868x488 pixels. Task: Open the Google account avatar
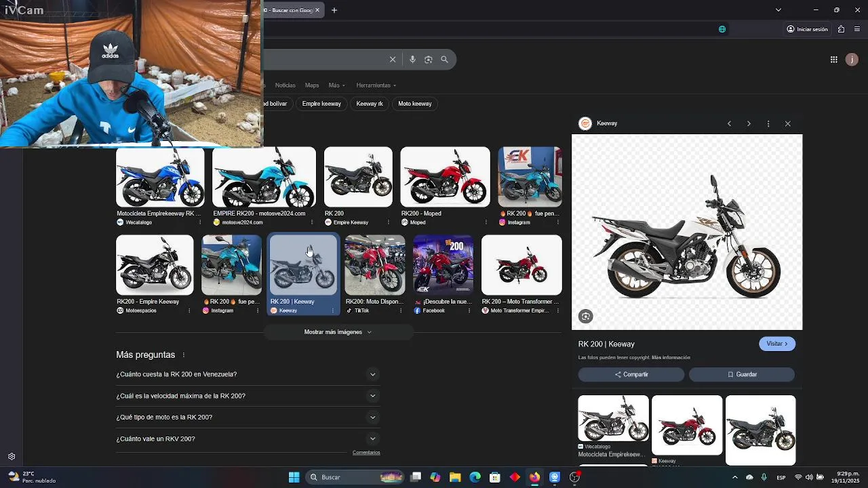coord(852,60)
